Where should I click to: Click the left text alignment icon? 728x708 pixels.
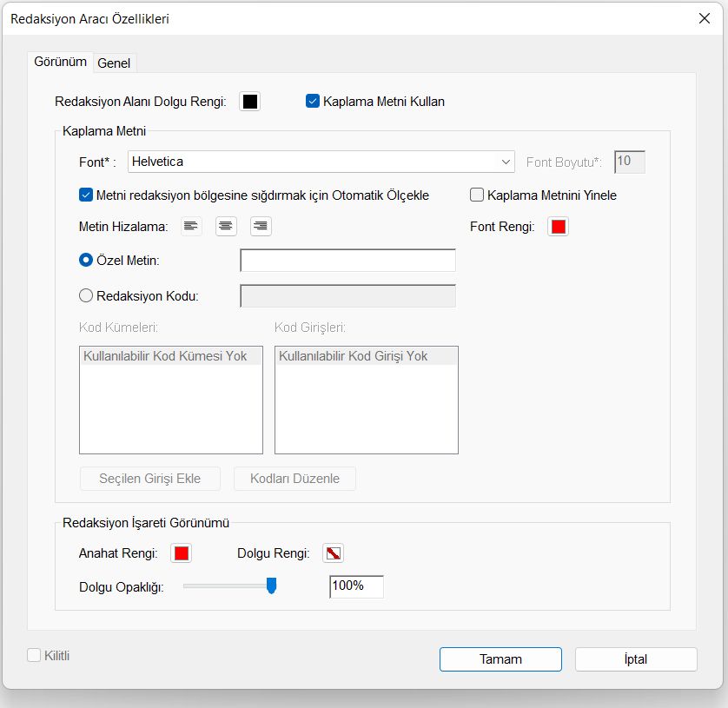(x=191, y=227)
